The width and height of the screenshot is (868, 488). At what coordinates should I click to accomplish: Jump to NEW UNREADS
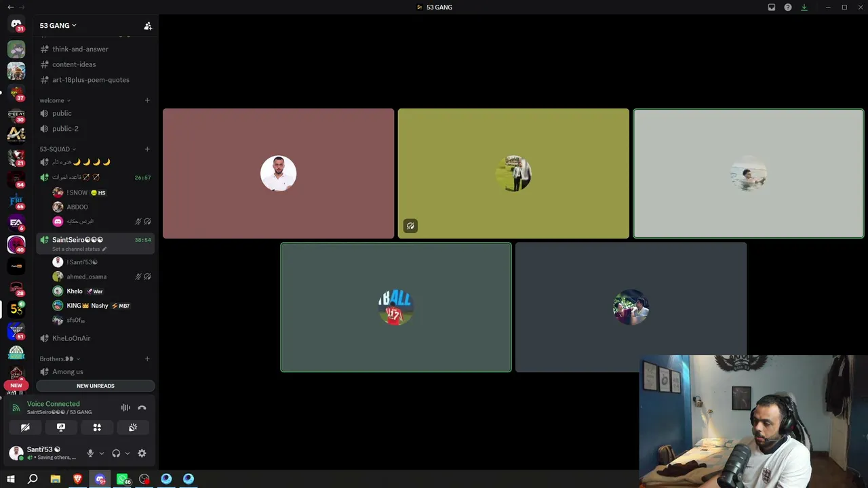tap(96, 386)
